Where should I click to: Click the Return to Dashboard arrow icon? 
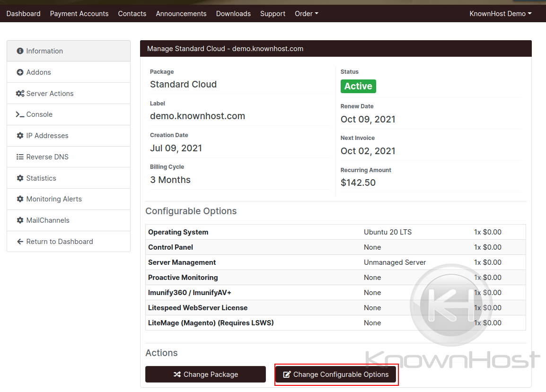coord(20,241)
